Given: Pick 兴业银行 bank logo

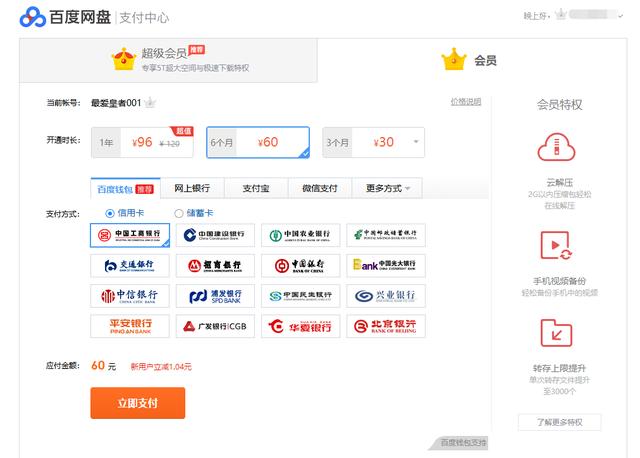Looking at the screenshot, I should (386, 296).
